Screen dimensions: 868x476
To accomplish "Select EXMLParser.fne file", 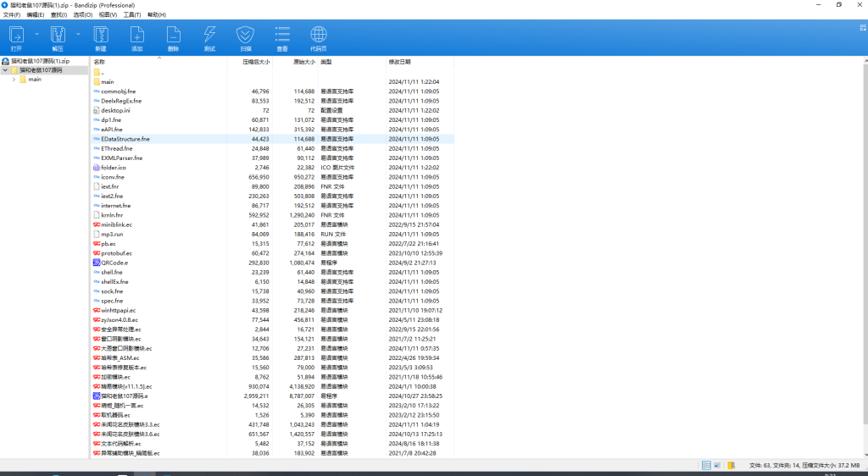I will coord(122,158).
